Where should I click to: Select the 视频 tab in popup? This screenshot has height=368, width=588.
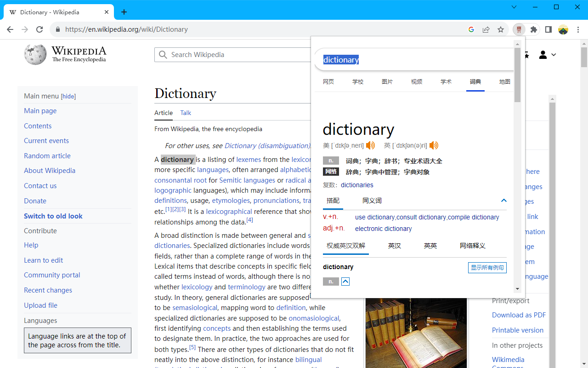coord(417,81)
